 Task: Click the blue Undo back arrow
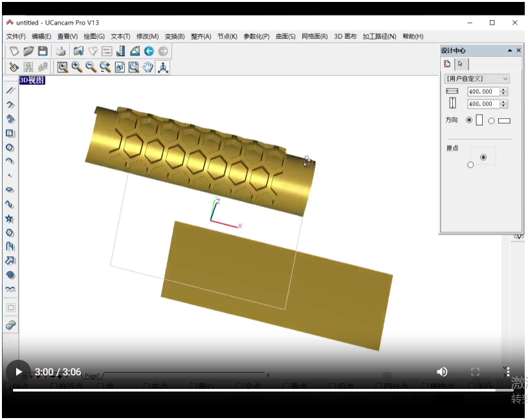(x=149, y=51)
